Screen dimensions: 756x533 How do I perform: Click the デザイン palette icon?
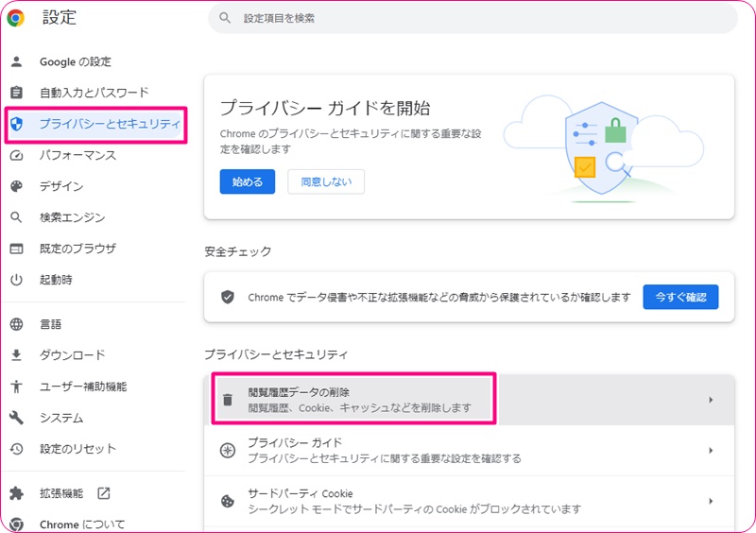16,186
